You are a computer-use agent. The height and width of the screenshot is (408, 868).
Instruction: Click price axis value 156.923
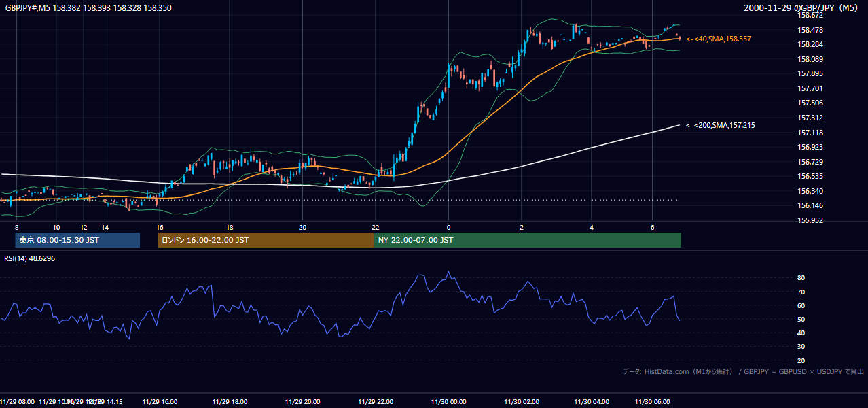(x=811, y=147)
